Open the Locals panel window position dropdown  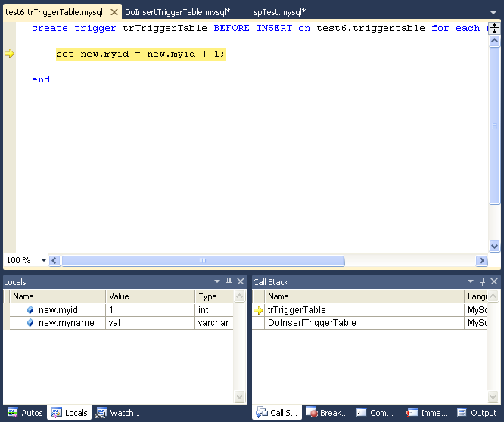point(217,281)
